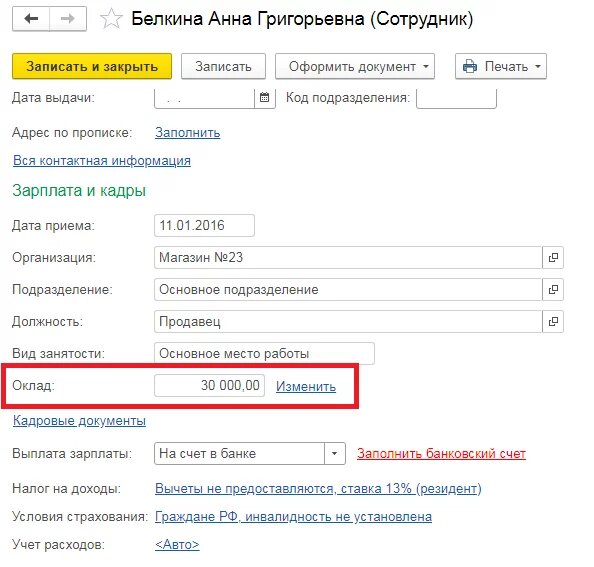594x567 pixels.
Task: Open Налог на доходы settings link
Action: click(x=318, y=489)
